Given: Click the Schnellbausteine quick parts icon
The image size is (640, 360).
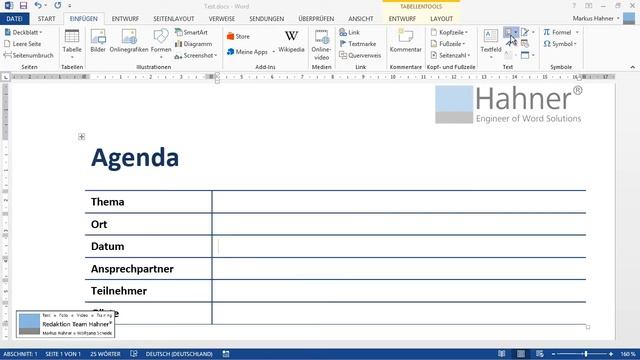Looking at the screenshot, I should (508, 32).
